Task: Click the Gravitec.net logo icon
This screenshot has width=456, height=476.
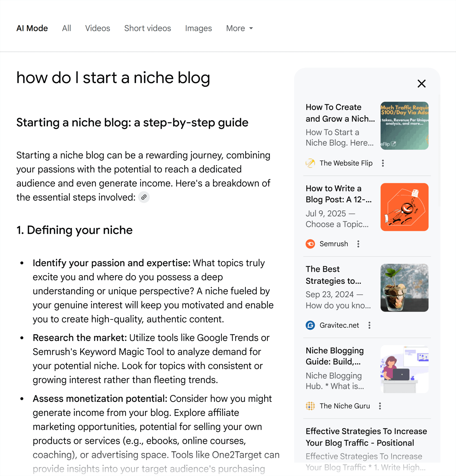Action: (310, 325)
